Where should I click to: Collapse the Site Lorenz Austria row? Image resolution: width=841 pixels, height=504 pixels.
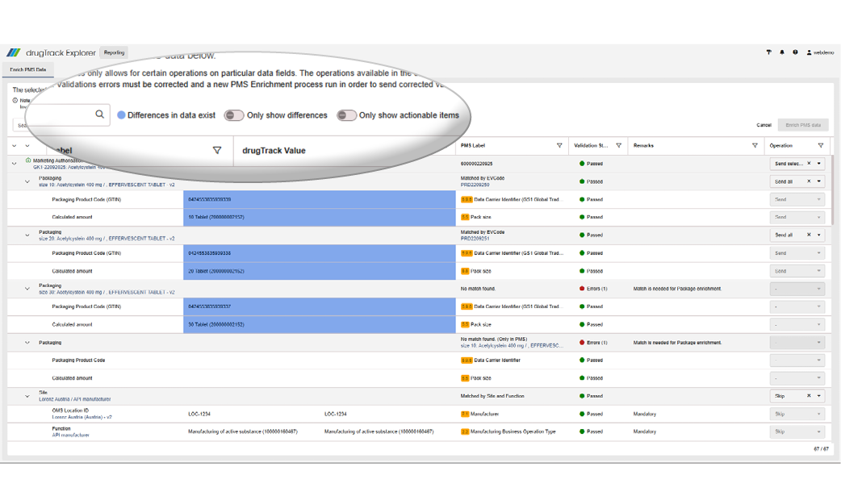tap(27, 396)
